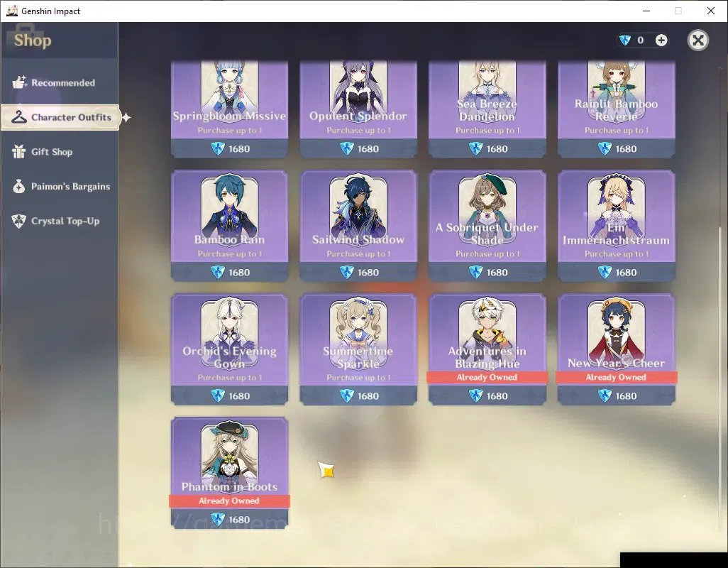Screen dimensions: 728x568
Task: Open the Phantom in Boots outfit
Action: tap(229, 473)
